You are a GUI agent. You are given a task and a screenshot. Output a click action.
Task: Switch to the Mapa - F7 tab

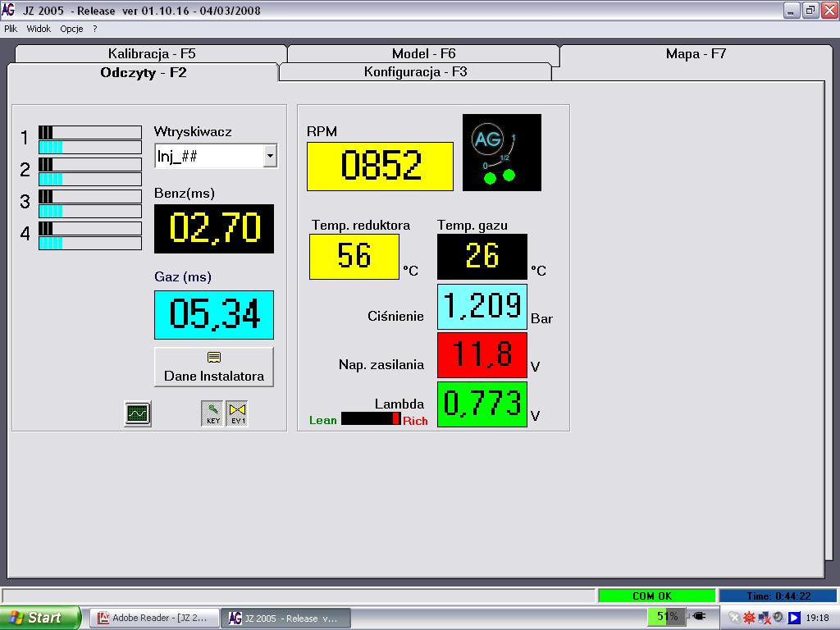[696, 53]
